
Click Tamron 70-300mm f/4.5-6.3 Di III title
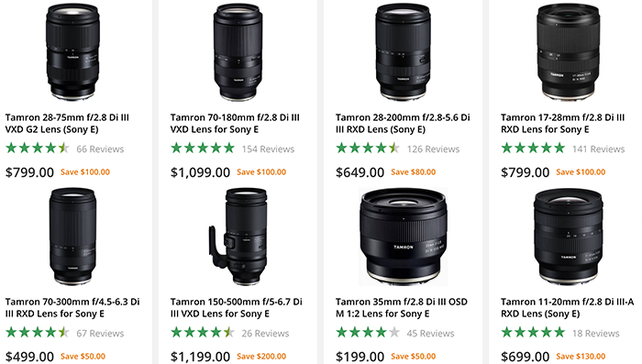(72, 307)
